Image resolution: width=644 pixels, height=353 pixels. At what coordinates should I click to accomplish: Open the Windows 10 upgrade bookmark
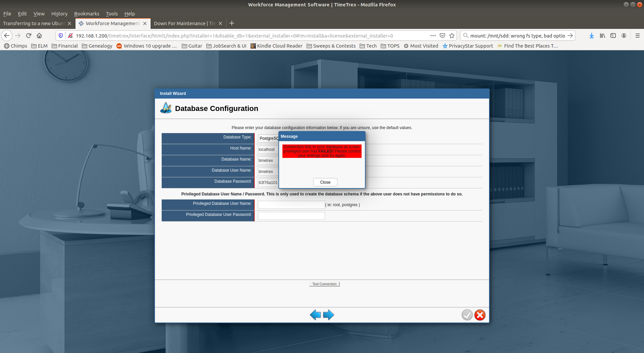coord(147,46)
